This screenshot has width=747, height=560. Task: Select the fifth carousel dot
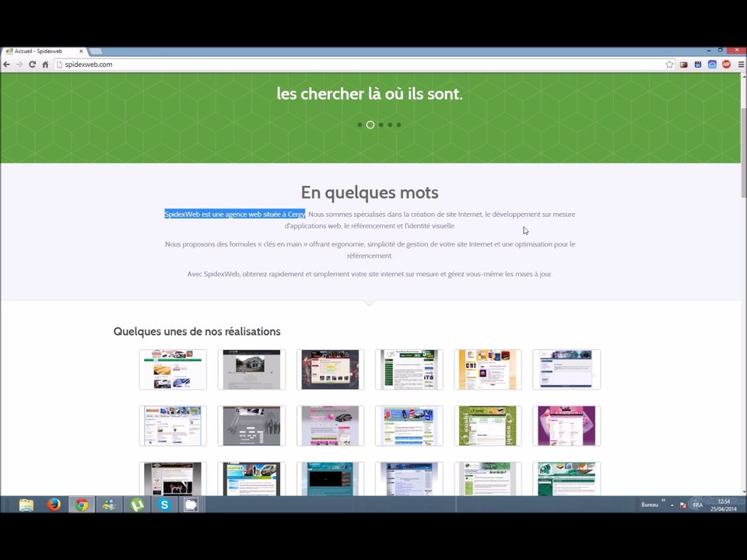(399, 124)
